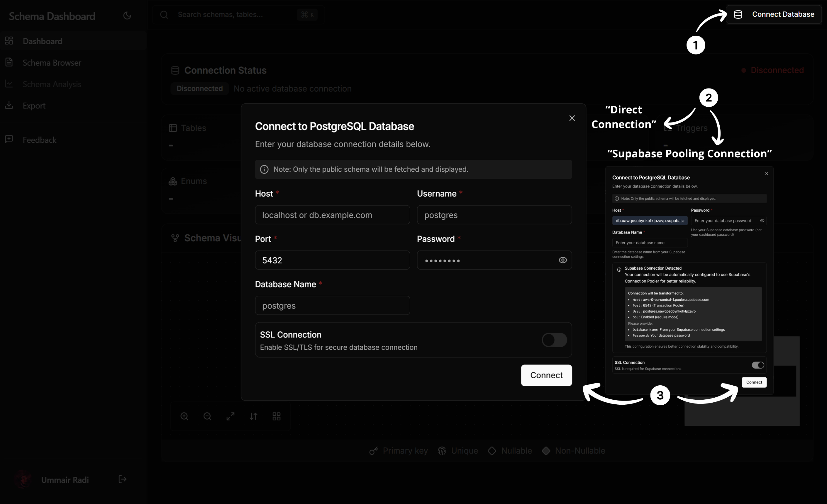827x504 pixels.
Task: Close the Connect to PostgreSQL dialog
Action: (572, 118)
